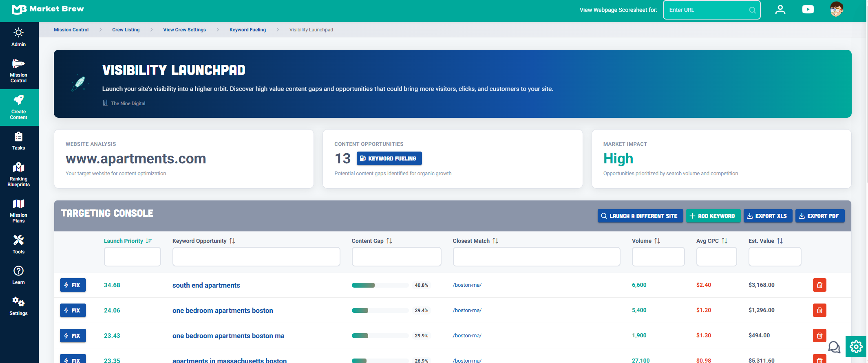Screen dimensions: 868x363
Task: Click the Add Keyword button
Action: pos(713,216)
